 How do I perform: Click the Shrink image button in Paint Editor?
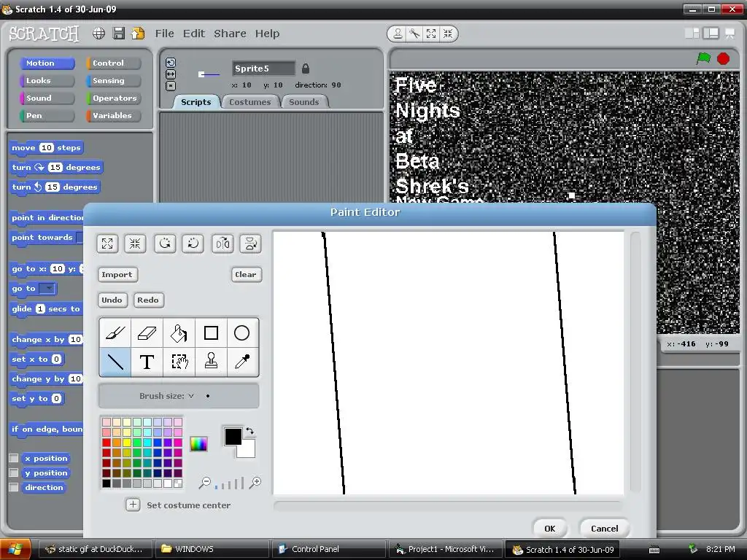click(135, 244)
